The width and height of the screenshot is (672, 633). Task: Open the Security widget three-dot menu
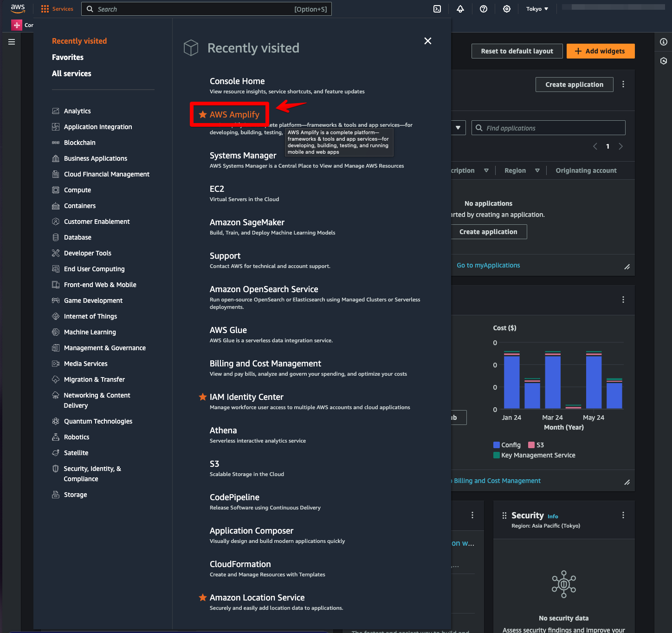pos(623,515)
